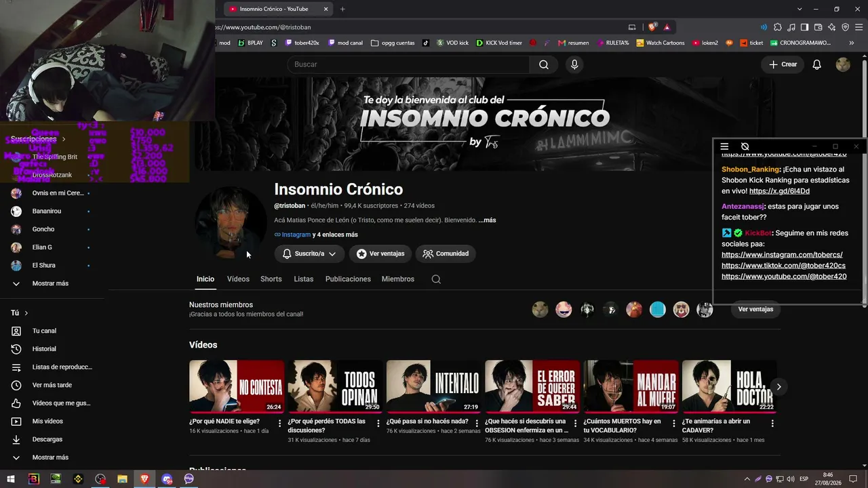Open the opgg cuentas bookmark folder

(393, 43)
